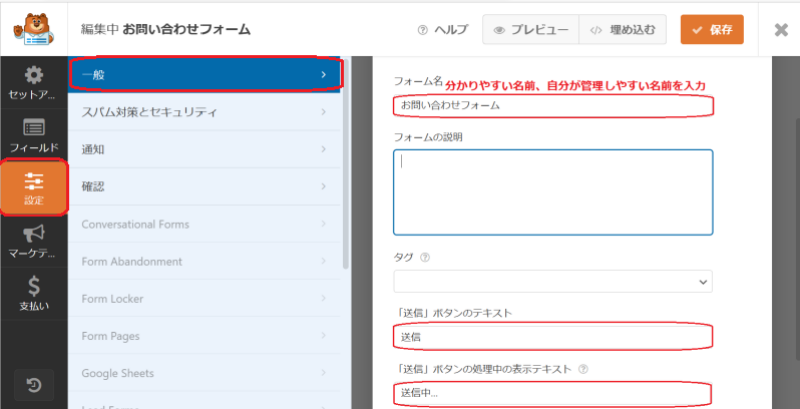Click the お問い合わせフォーム title in header

point(187,30)
